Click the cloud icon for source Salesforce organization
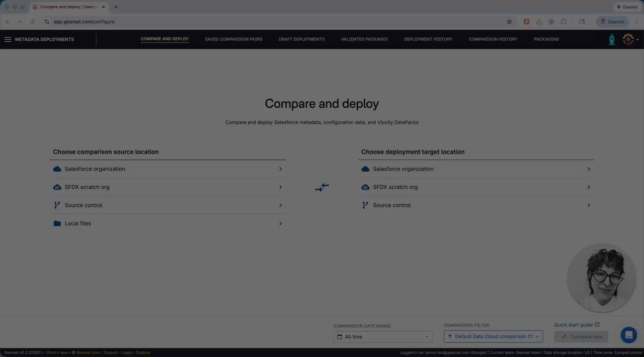Image resolution: width=644 pixels, height=357 pixels. click(x=57, y=169)
